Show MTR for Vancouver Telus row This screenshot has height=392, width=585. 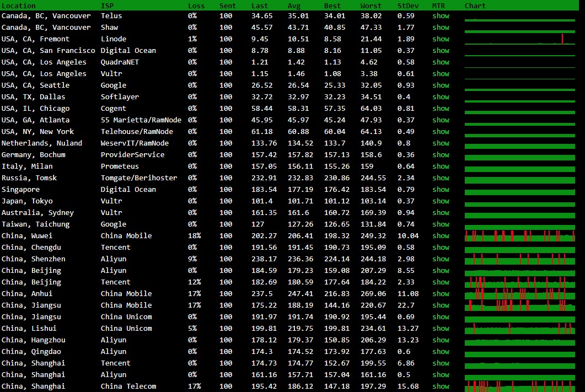tap(441, 16)
